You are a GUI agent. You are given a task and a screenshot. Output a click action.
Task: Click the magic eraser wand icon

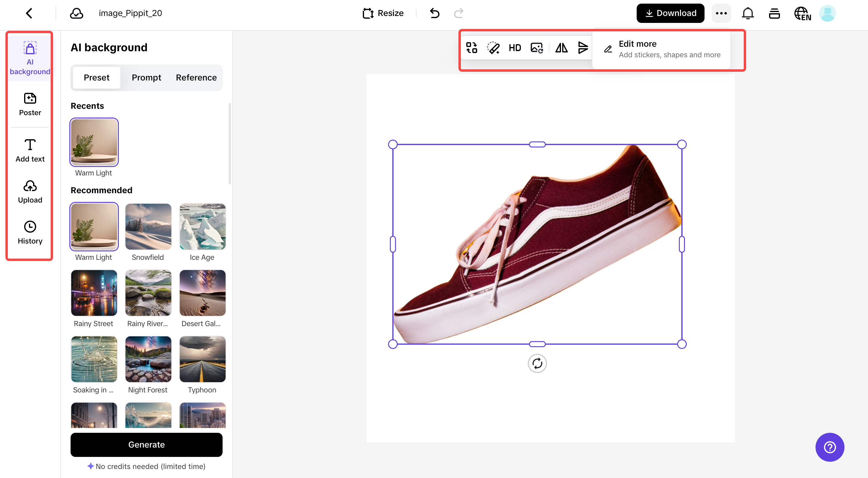point(493,48)
